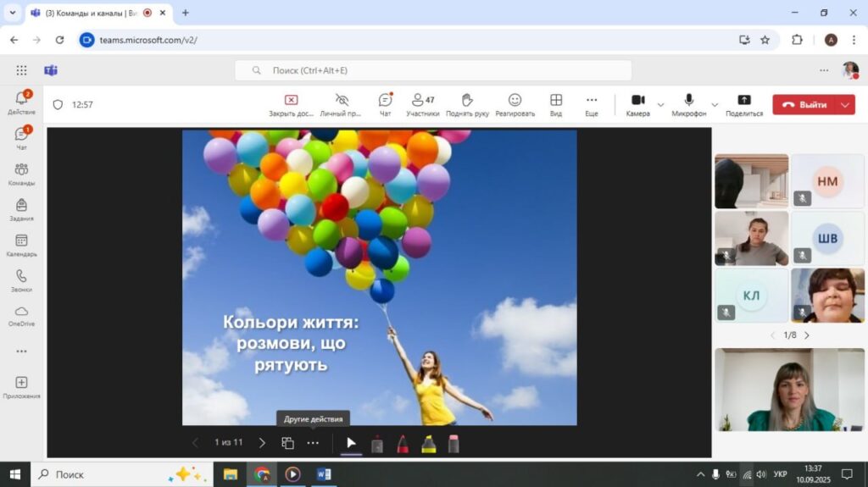
Task: Mute or unmute the Микрофон
Action: coord(689,100)
